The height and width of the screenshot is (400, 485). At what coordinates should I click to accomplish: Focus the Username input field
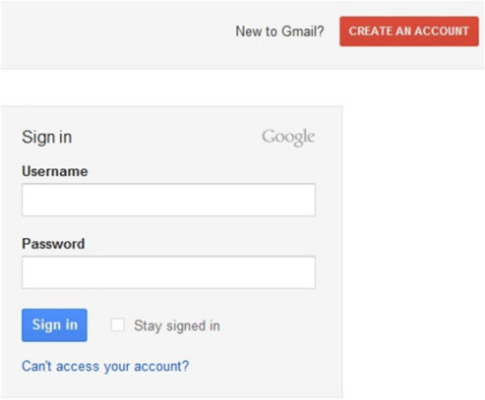pyautogui.click(x=169, y=200)
